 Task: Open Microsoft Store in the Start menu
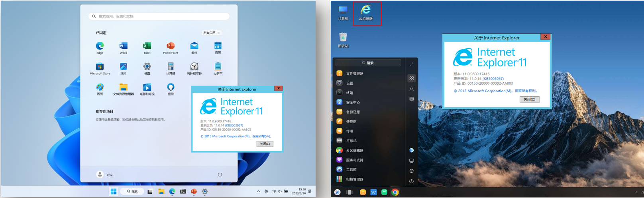pyautogui.click(x=100, y=67)
